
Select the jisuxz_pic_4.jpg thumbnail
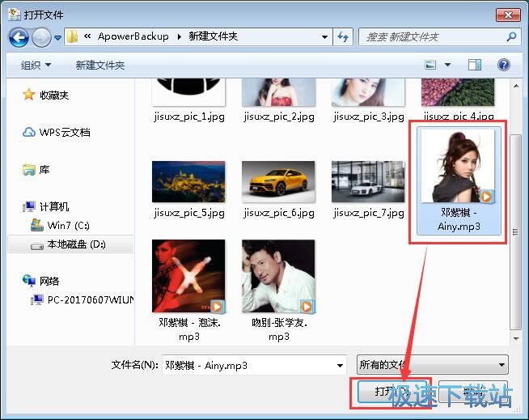(x=458, y=91)
